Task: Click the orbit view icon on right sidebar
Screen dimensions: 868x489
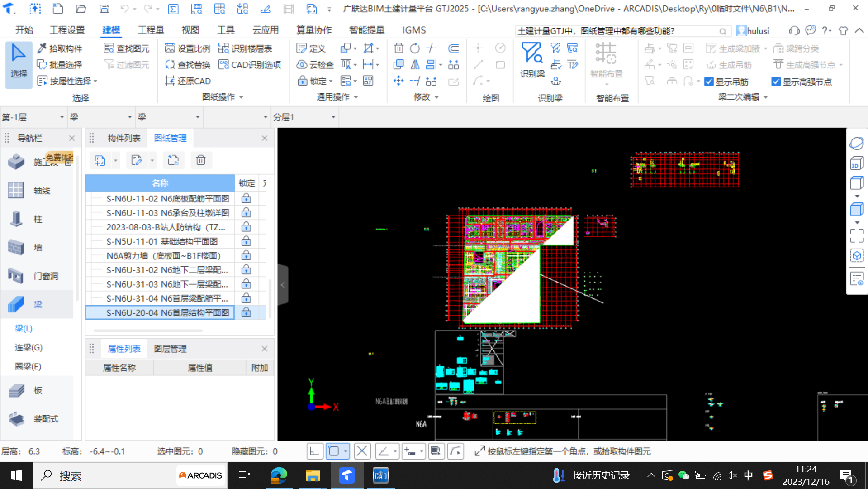Action: pyautogui.click(x=857, y=144)
